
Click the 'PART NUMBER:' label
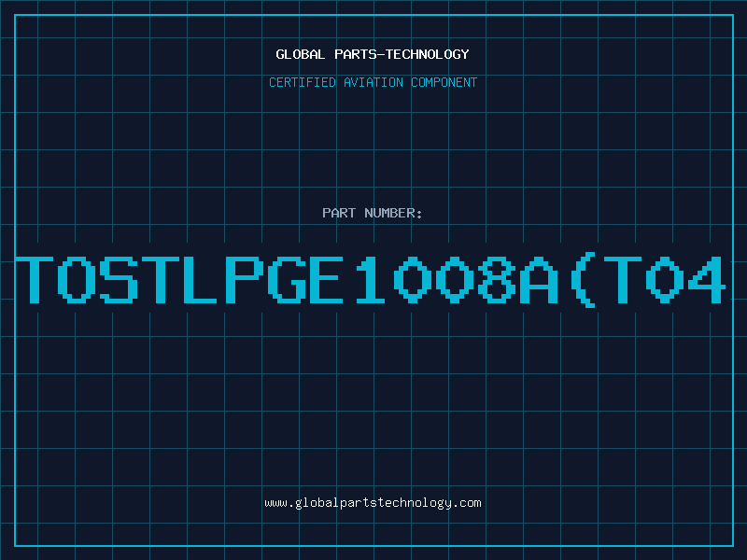[373, 213]
